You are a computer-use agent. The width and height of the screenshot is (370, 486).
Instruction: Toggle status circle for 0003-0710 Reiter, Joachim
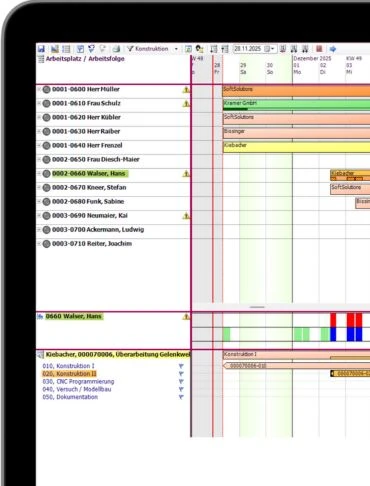tap(47, 244)
